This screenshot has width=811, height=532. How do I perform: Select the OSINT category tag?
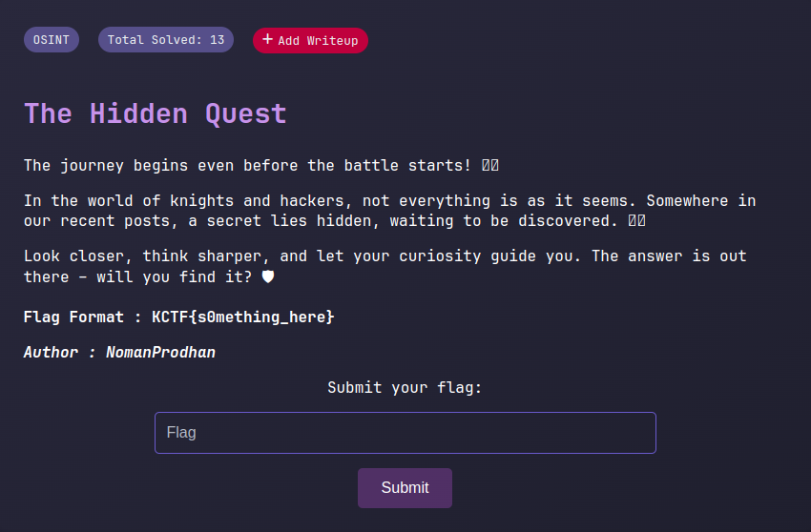[x=52, y=40]
